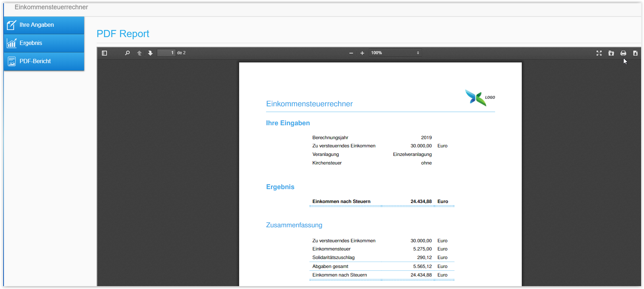Click the bar chart icon beside Ergebnis
644x289 pixels.
[12, 43]
